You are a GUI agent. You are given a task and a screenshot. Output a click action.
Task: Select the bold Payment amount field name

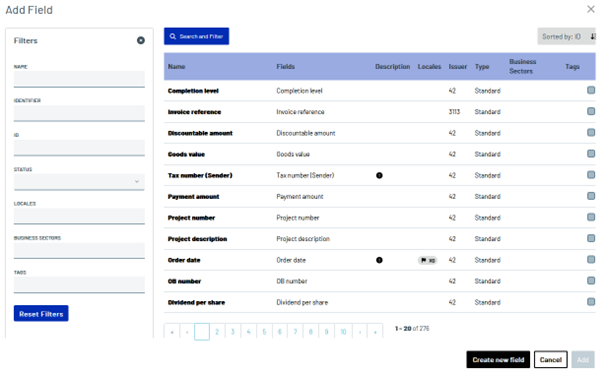[x=194, y=197]
